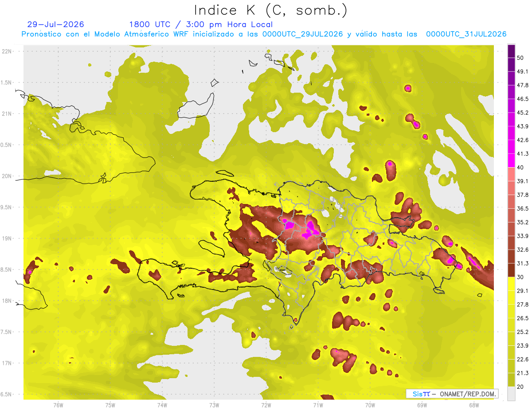The height and width of the screenshot is (411, 532).
Task: Click the '72W' longitude label
Action: pos(266,405)
